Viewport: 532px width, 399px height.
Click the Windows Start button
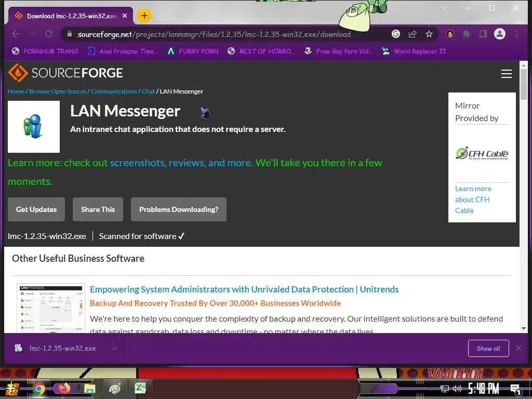[12, 389]
